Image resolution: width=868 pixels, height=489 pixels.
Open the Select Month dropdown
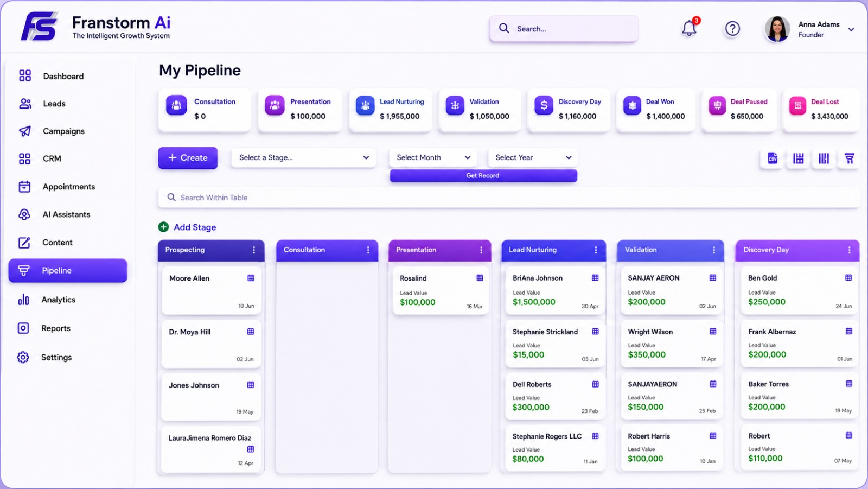tap(433, 157)
